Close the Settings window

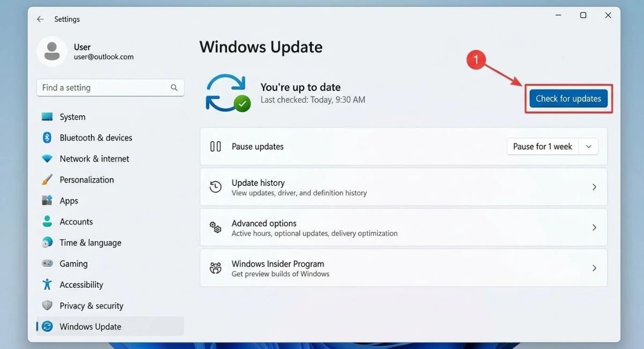[608, 16]
